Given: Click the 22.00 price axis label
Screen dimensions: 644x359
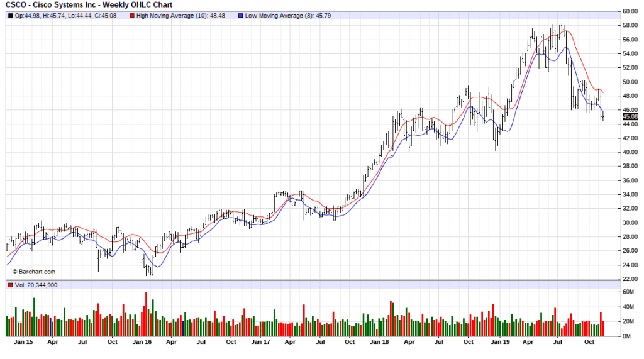Looking at the screenshot, I should 630,279.
